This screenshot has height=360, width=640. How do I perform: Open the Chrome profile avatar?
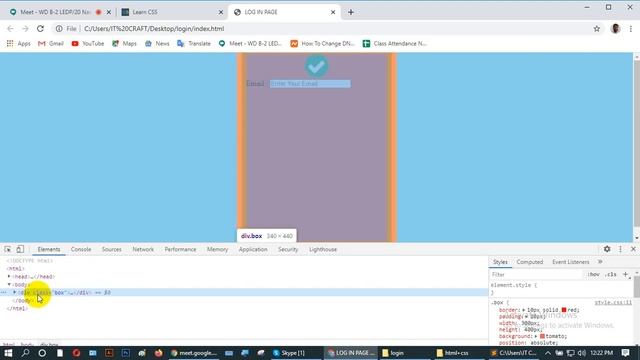coord(616,29)
